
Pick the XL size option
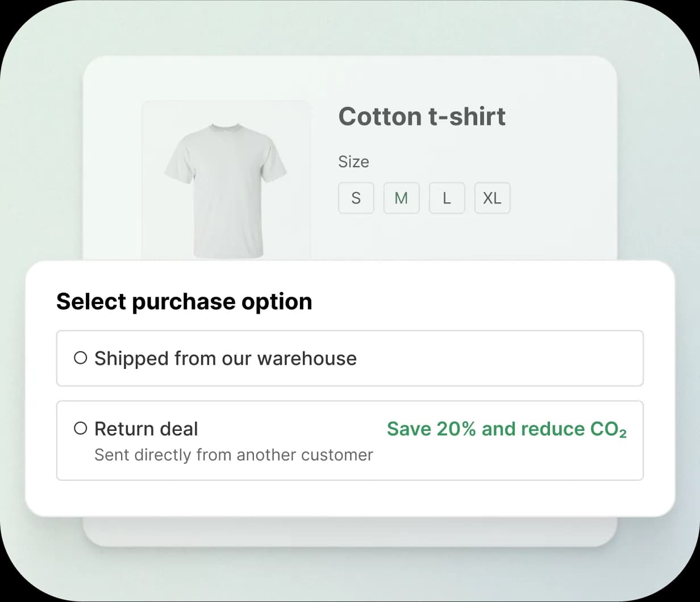point(492,198)
